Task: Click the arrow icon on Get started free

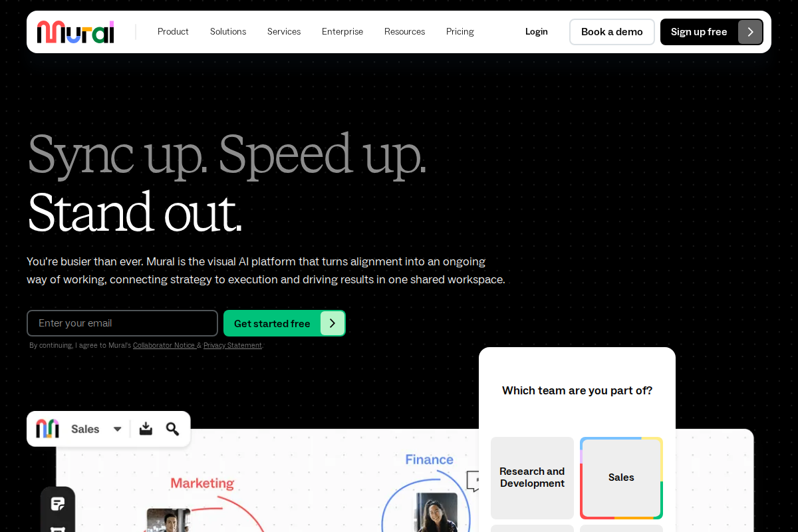Action: [332, 323]
